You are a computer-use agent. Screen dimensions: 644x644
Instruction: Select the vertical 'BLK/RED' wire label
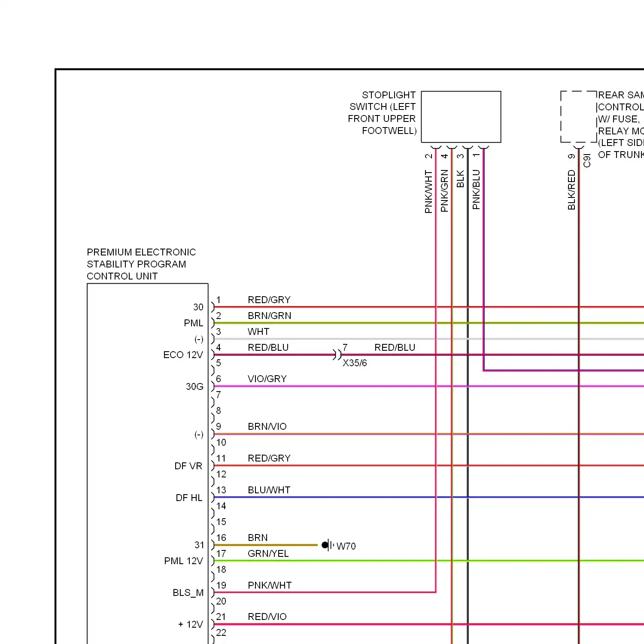(571, 190)
